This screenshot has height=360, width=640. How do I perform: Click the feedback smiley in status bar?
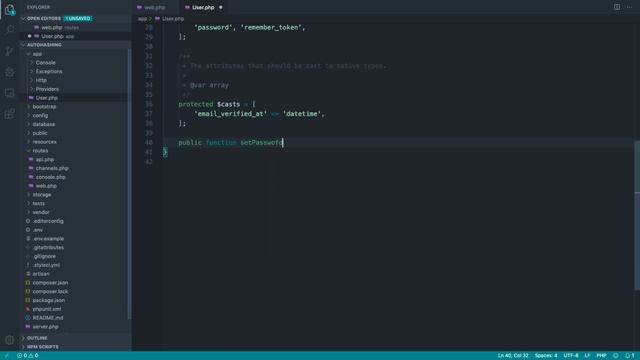coord(616,356)
